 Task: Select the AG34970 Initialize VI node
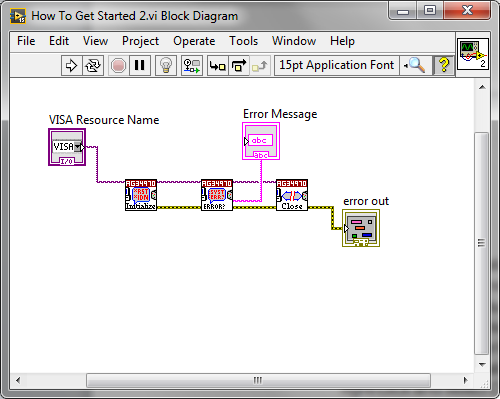click(141, 195)
